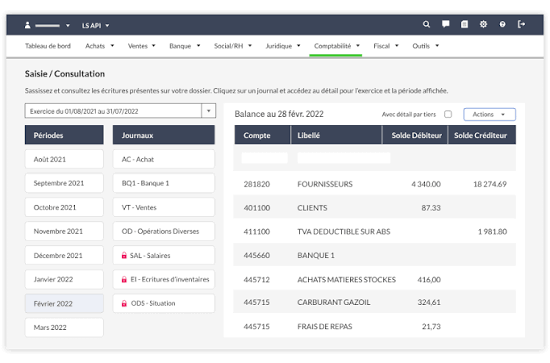Open the settings gear icon
Screen dimensions: 550x363
[483, 24]
